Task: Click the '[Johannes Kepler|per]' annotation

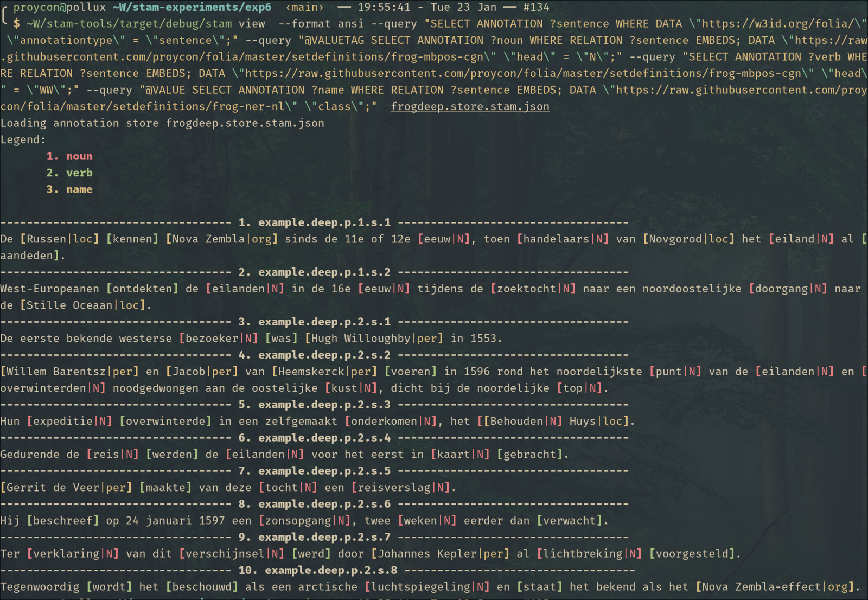Action: pyautogui.click(x=441, y=553)
